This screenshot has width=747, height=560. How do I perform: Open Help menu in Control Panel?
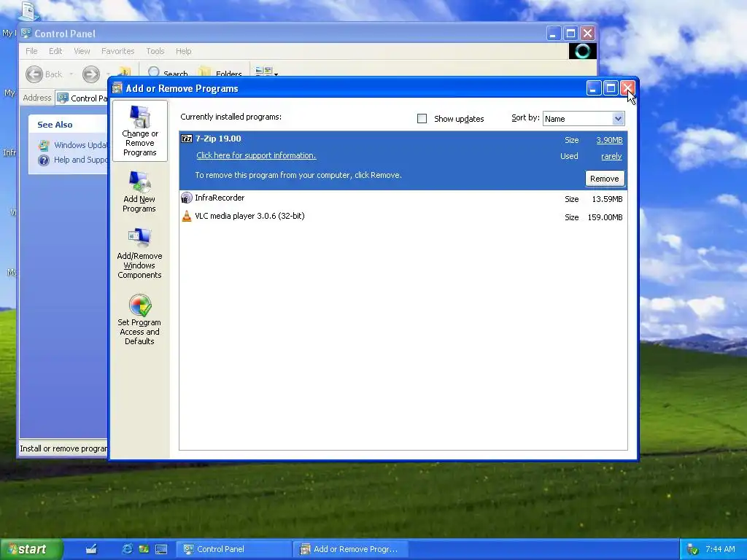pyautogui.click(x=183, y=51)
